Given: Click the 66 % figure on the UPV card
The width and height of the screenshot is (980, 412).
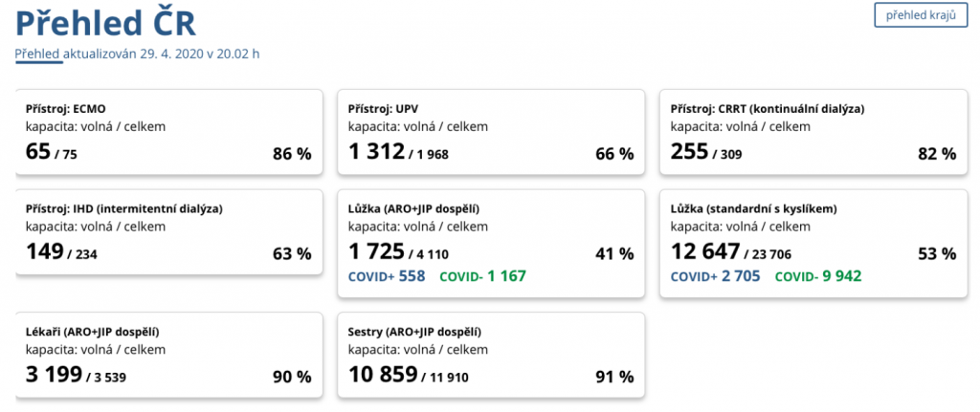Looking at the screenshot, I should click(x=614, y=153).
